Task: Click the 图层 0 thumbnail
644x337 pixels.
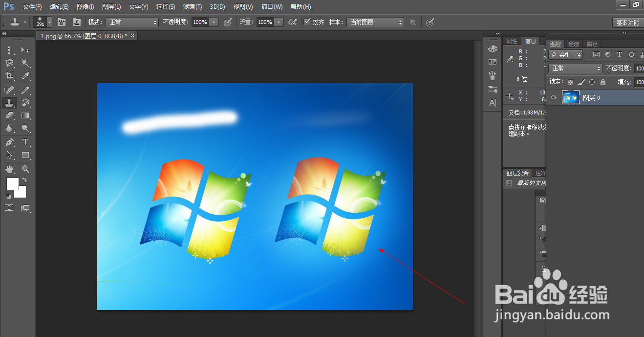Action: click(570, 97)
